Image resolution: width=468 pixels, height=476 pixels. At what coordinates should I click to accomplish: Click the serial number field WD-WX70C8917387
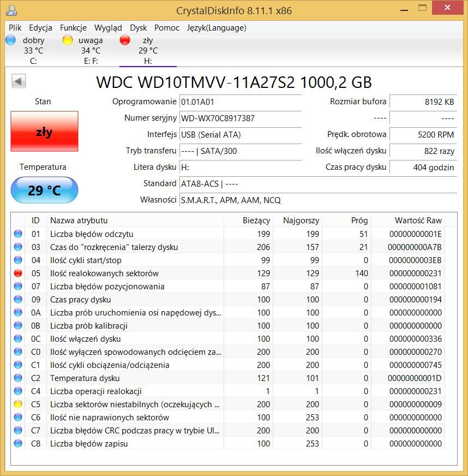click(x=240, y=118)
